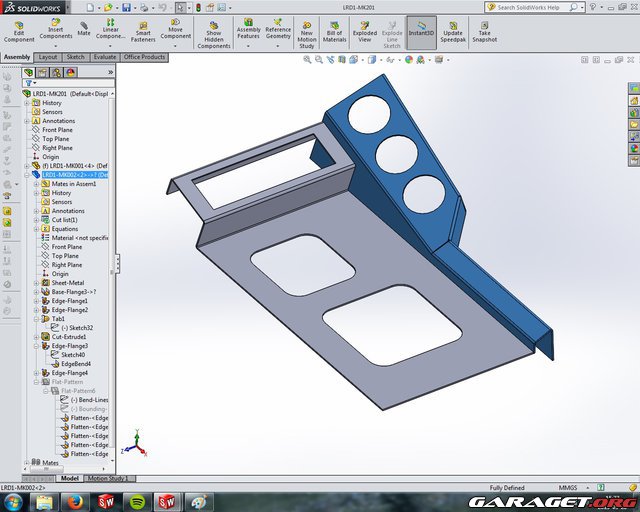Collapse the Edge-Flange3 feature node

pos(36,346)
